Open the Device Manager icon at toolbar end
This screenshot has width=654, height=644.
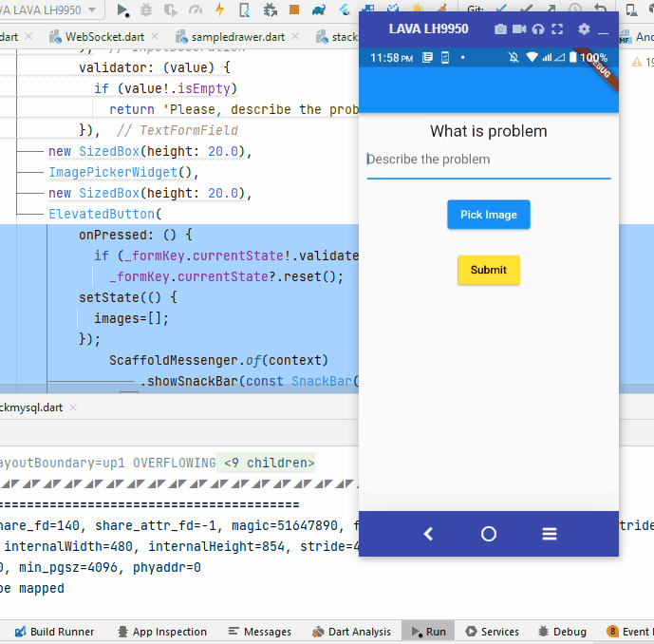(x=631, y=9)
